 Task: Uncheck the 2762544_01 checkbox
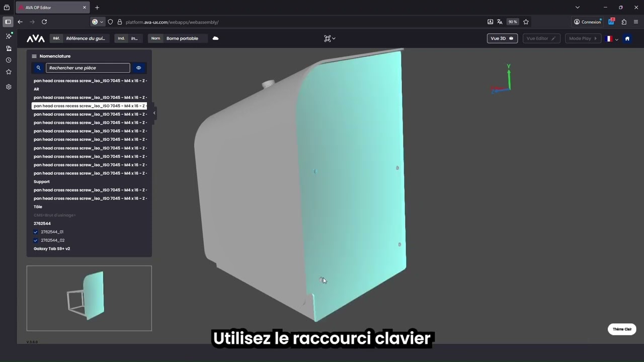(x=36, y=232)
